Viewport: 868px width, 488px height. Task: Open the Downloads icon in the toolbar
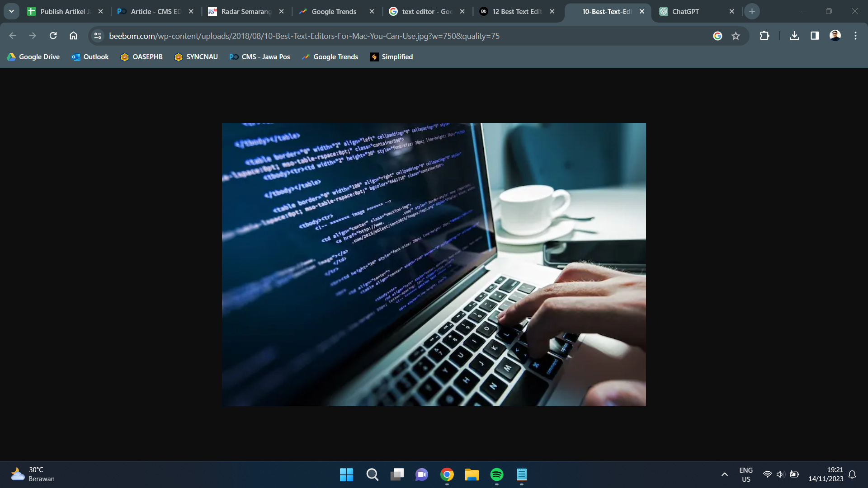795,36
